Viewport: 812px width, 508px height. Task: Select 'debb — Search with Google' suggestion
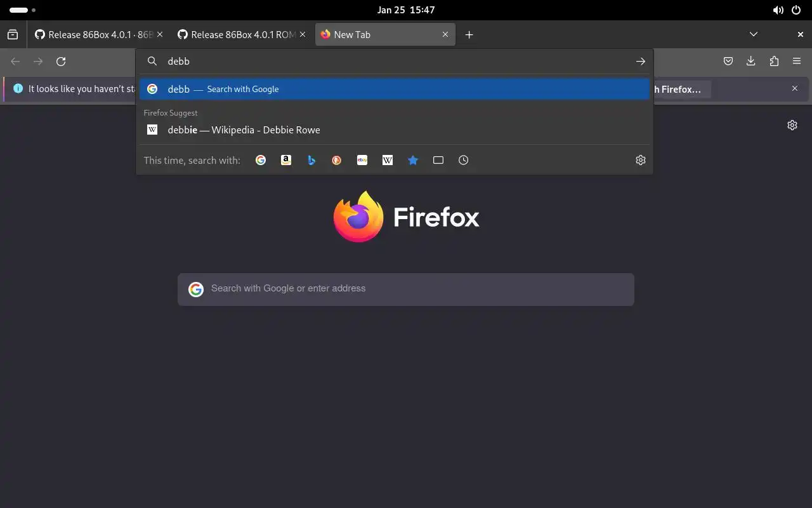coord(395,89)
